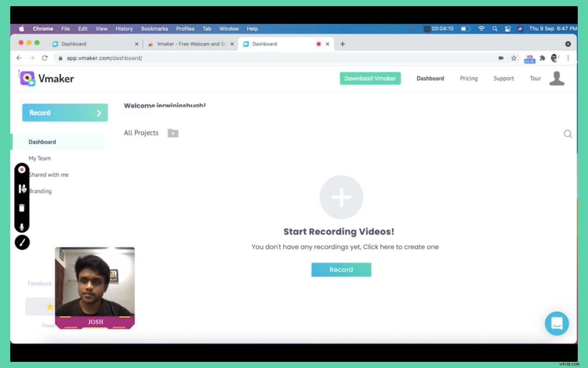Open the annotation pen tool
588x368 pixels.
22,242
